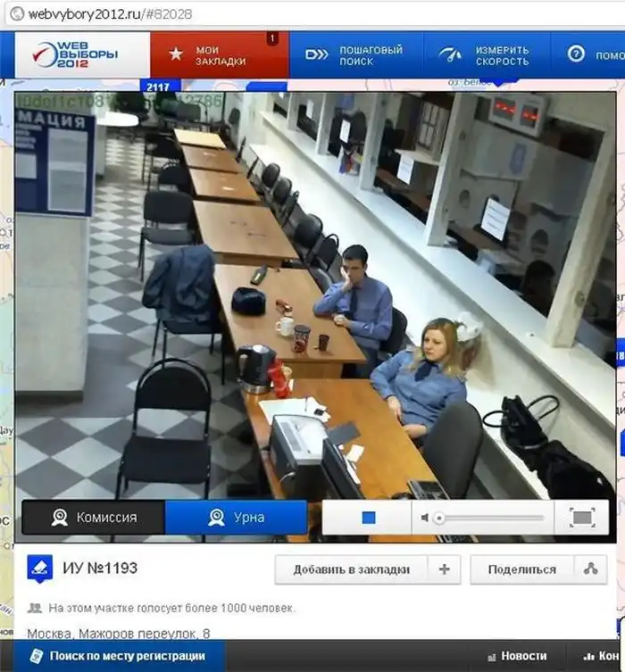Switch to Комиссия camera view
The image size is (625, 672).
94,518
